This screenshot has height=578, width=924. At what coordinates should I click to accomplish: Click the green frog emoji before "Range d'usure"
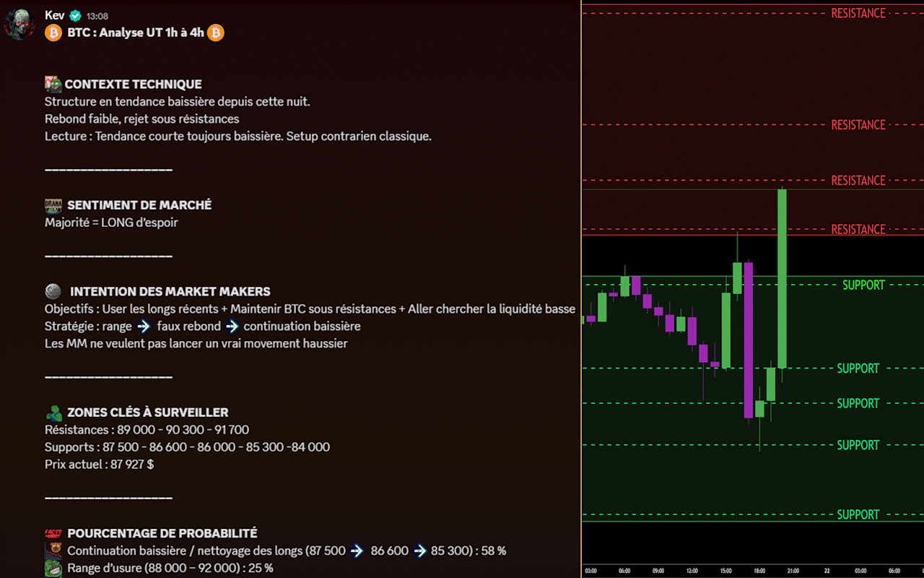tap(53, 568)
